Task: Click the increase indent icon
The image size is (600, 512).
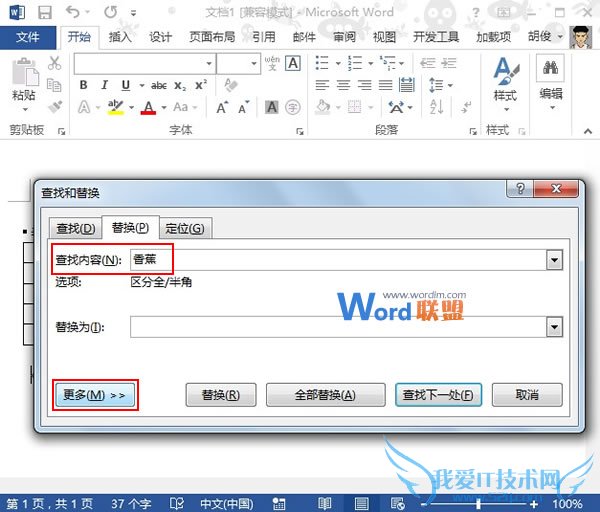Action: tap(448, 63)
